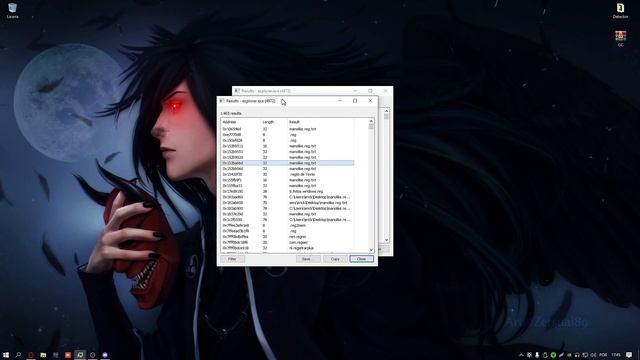This screenshot has height=360, width=640.
Task: Open the Discord taskbar icon
Action: click(x=105, y=355)
